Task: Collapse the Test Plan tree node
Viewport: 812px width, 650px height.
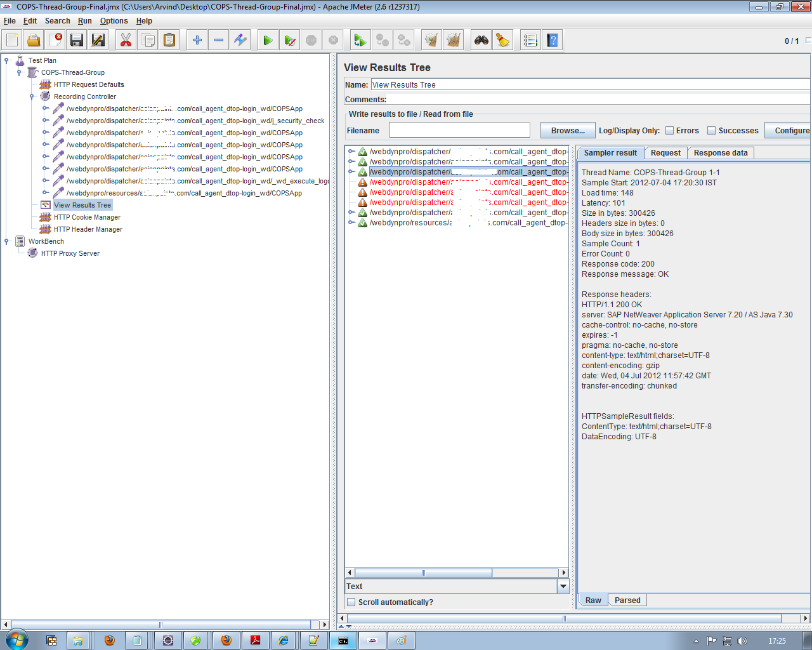Action: click(7, 60)
